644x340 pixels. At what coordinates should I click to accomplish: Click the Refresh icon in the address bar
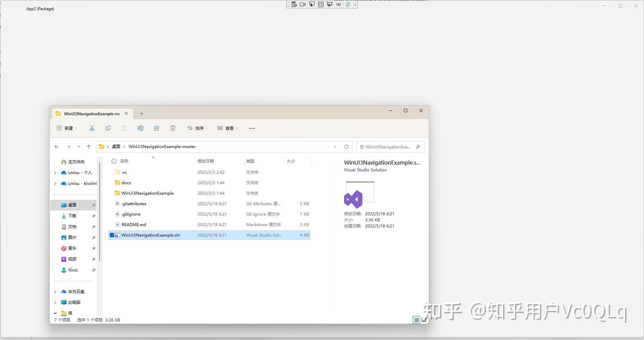346,146
